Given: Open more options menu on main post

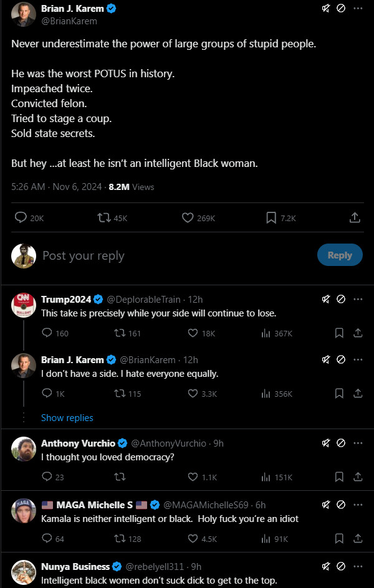Looking at the screenshot, I should (x=357, y=9).
